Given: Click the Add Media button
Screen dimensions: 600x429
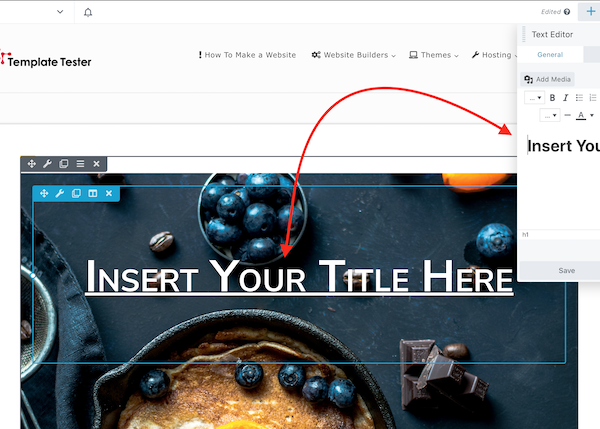Looking at the screenshot, I should pos(548,79).
